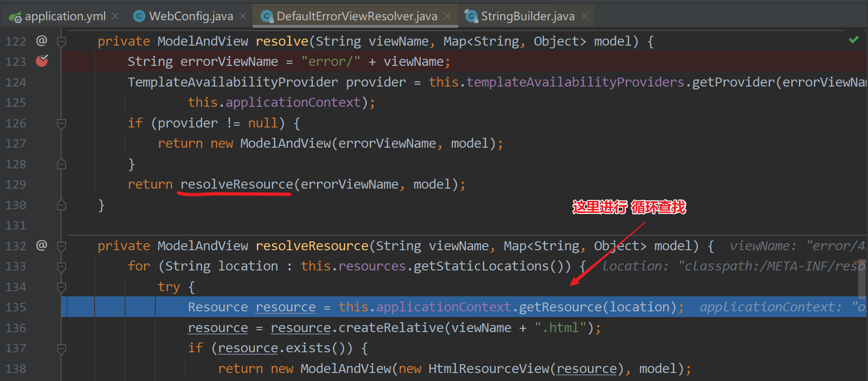Click resource.exists() on line 137

click(x=285, y=349)
